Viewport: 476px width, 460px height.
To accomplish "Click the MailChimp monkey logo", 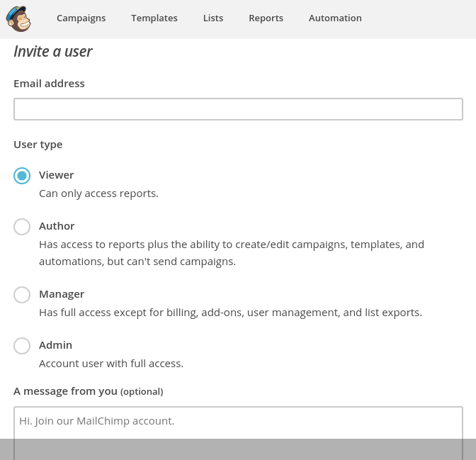I will [19, 18].
